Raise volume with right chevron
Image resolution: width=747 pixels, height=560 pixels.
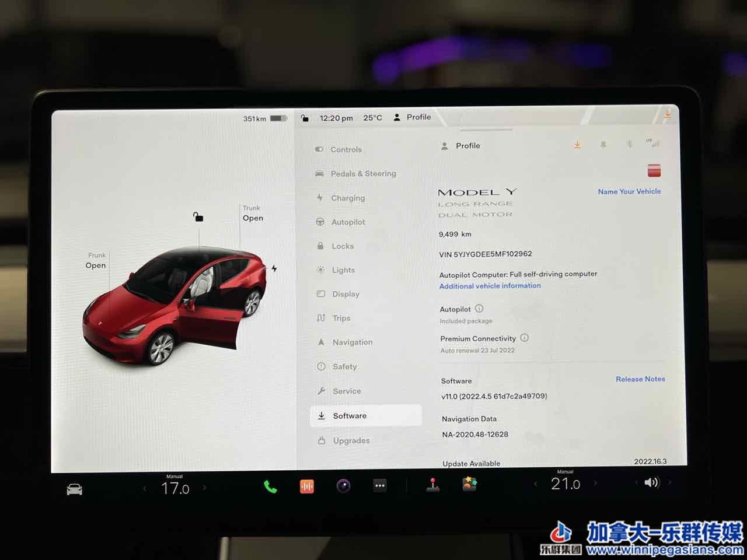tap(670, 482)
